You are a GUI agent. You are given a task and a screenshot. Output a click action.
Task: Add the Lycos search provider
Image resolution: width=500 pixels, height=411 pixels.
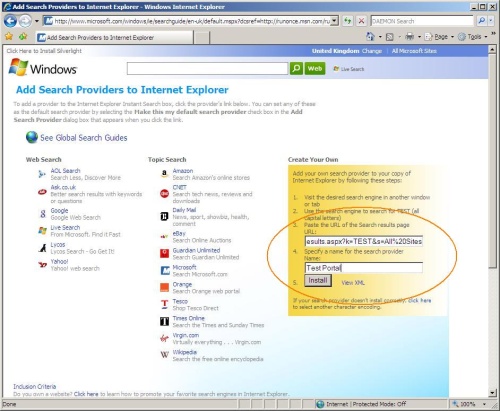[58, 245]
